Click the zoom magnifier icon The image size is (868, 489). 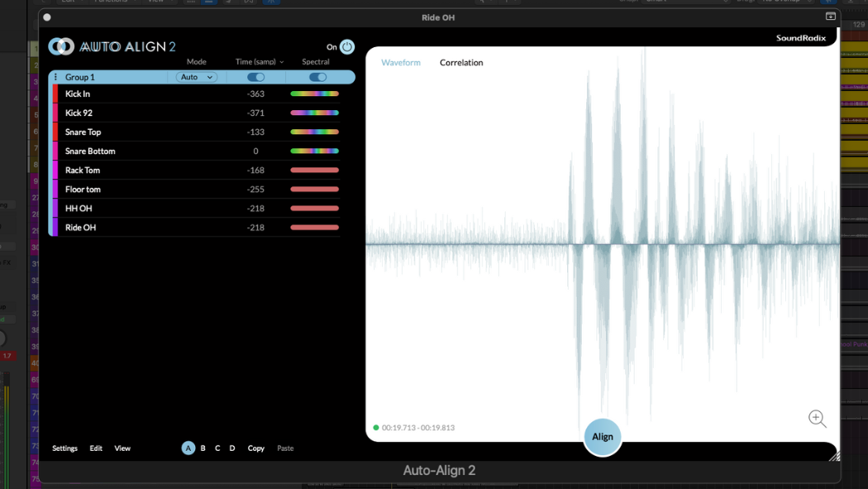[x=817, y=419]
